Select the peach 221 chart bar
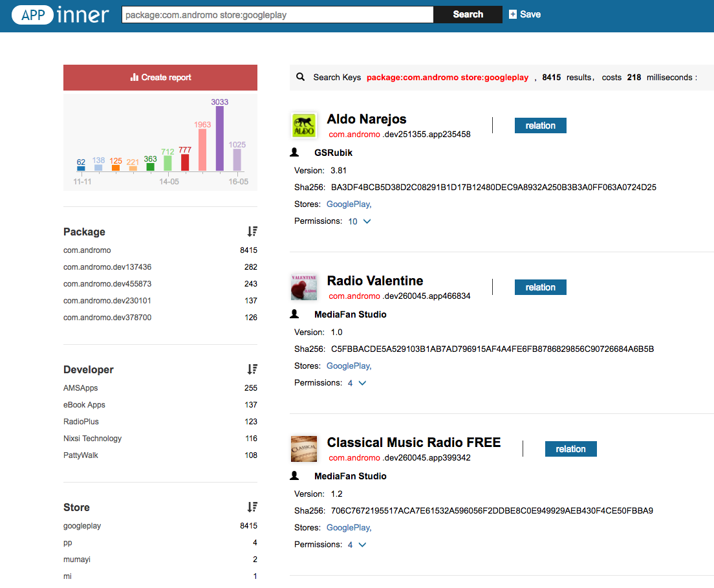The width and height of the screenshot is (714, 588). click(x=133, y=169)
